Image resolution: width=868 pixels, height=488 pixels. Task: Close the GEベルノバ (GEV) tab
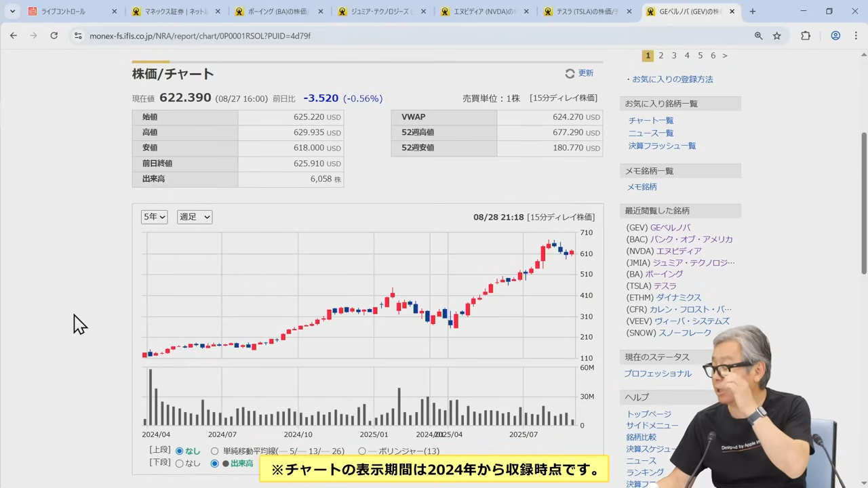point(732,12)
